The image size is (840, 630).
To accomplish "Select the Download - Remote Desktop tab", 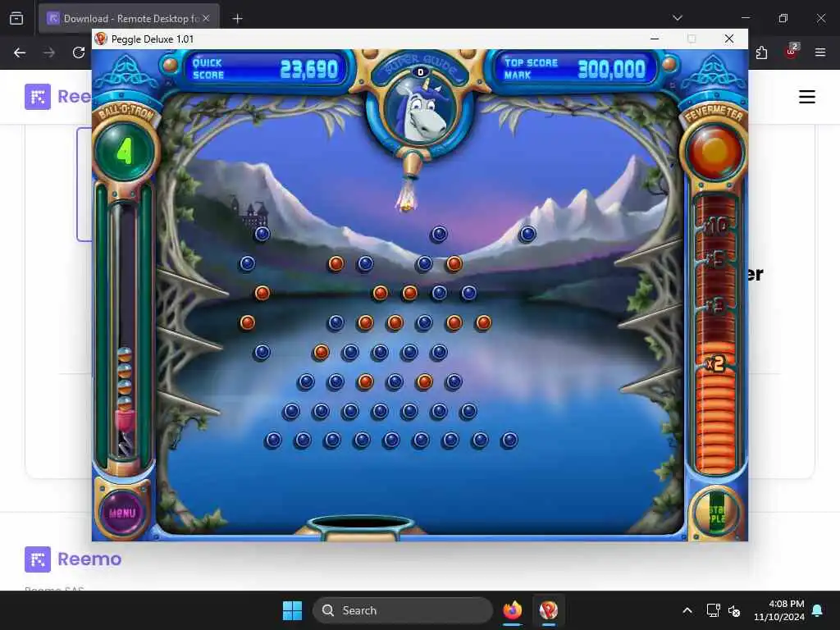I will point(129,18).
